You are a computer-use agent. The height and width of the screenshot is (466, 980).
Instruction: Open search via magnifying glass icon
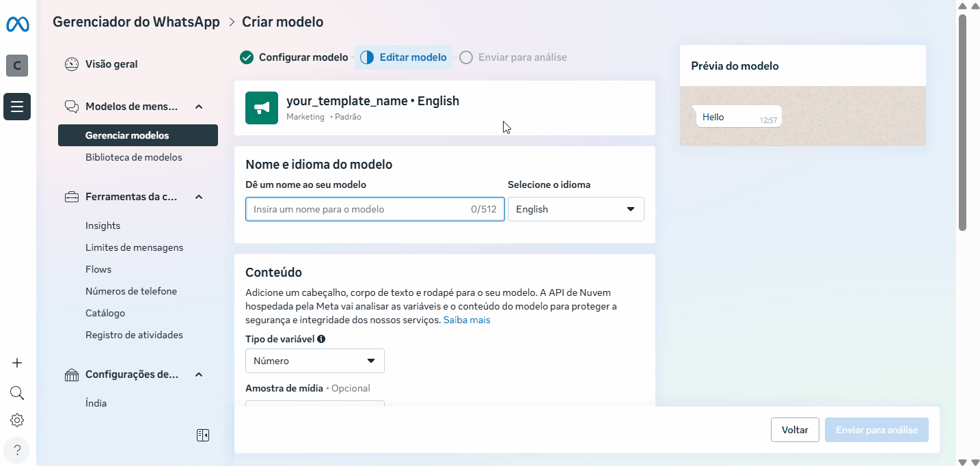[17, 393]
